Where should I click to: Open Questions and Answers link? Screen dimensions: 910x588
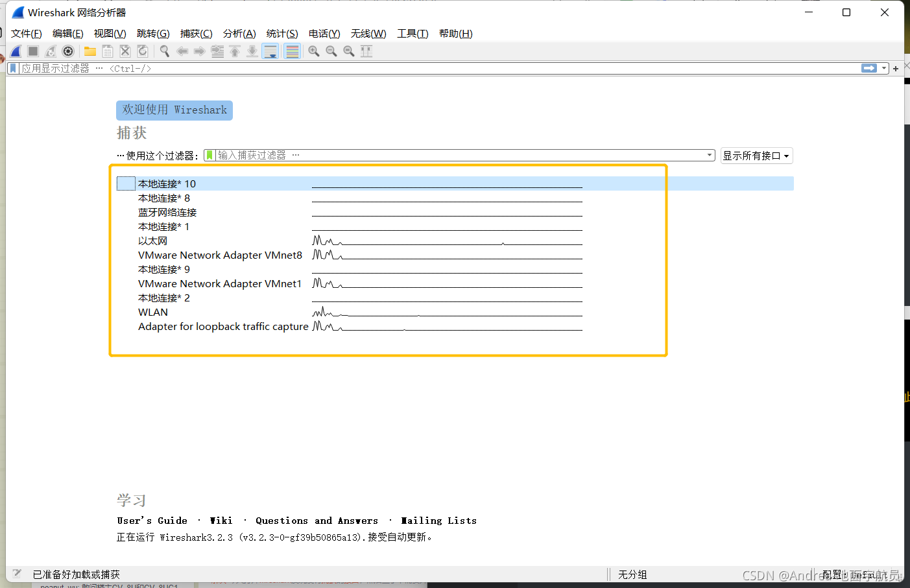point(317,521)
